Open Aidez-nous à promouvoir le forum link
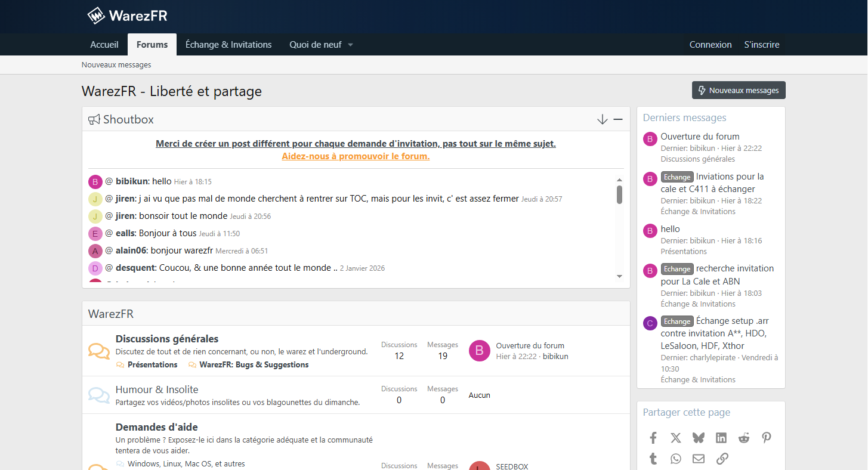Screen dimensions: 868x470 356,156
